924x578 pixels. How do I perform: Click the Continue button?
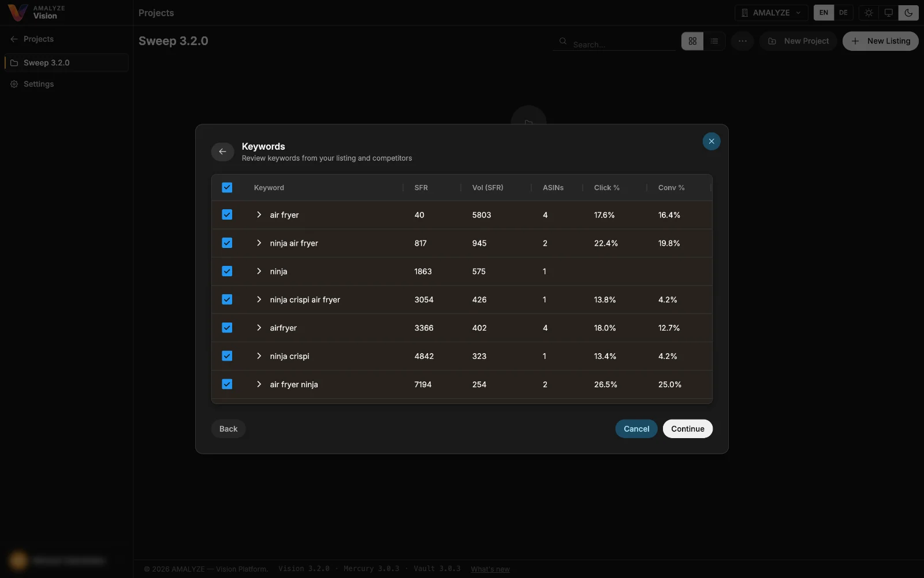coord(687,429)
